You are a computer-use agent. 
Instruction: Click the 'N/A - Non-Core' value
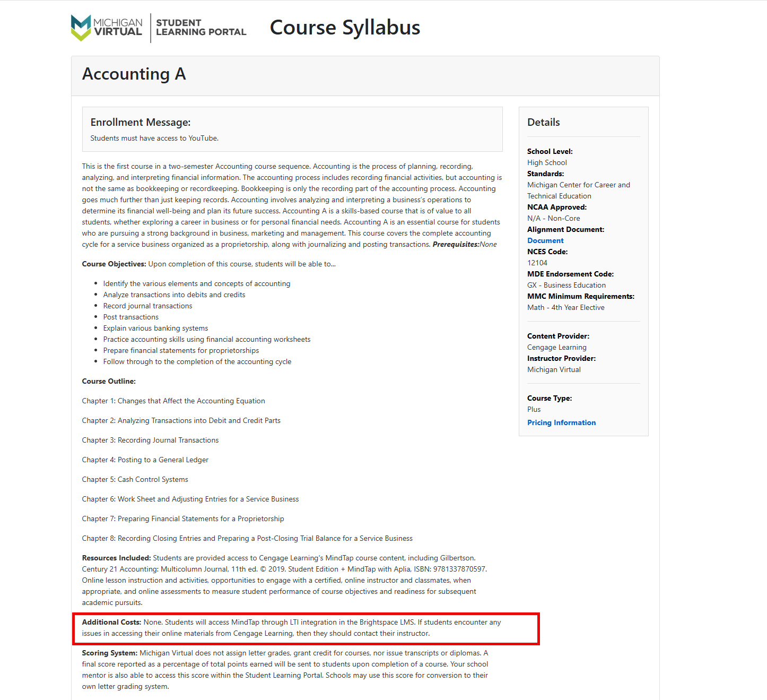[x=554, y=218]
